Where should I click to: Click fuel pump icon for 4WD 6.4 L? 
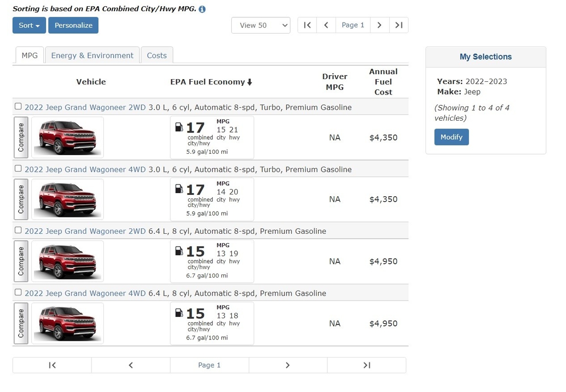179,313
